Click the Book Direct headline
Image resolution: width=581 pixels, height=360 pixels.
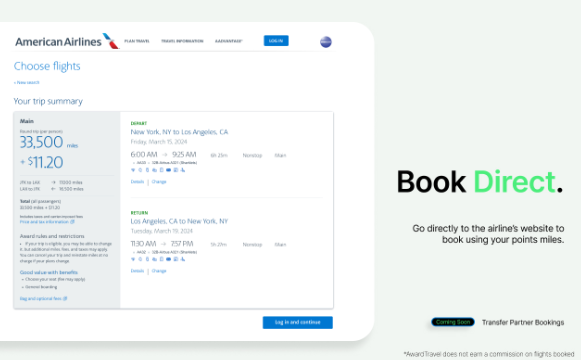(480, 182)
